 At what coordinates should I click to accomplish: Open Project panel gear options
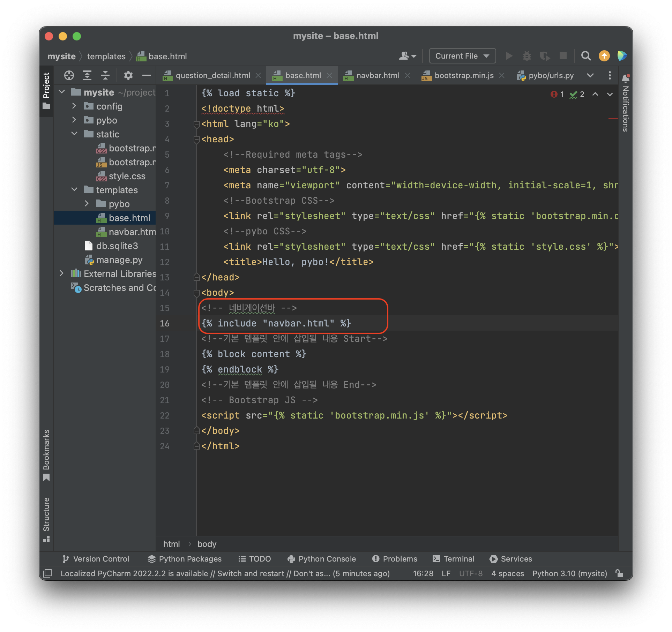point(128,75)
